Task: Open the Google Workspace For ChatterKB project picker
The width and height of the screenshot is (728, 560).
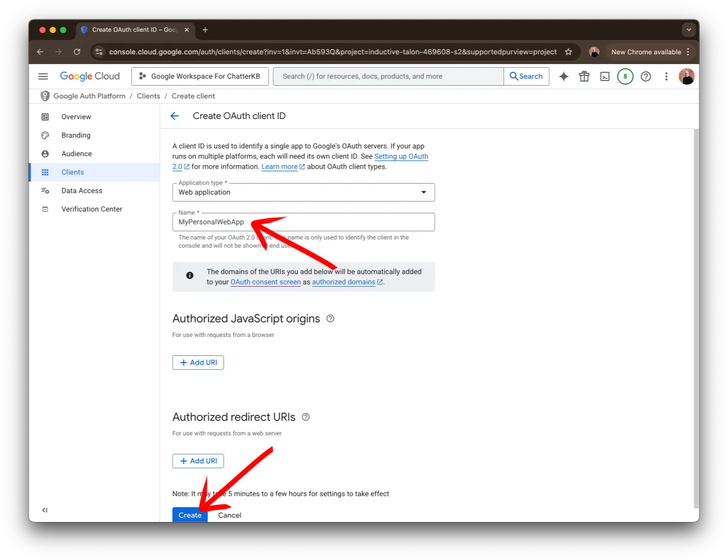Action: pyautogui.click(x=200, y=76)
